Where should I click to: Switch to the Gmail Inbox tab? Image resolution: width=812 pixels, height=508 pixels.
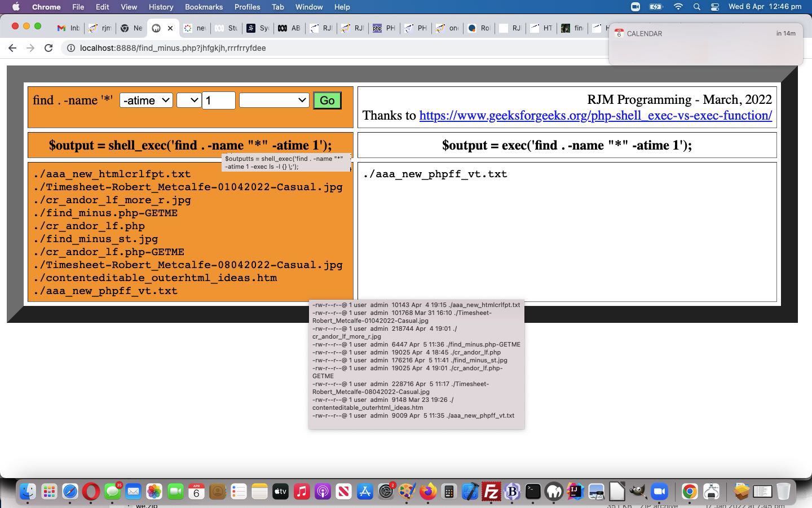(x=68, y=28)
